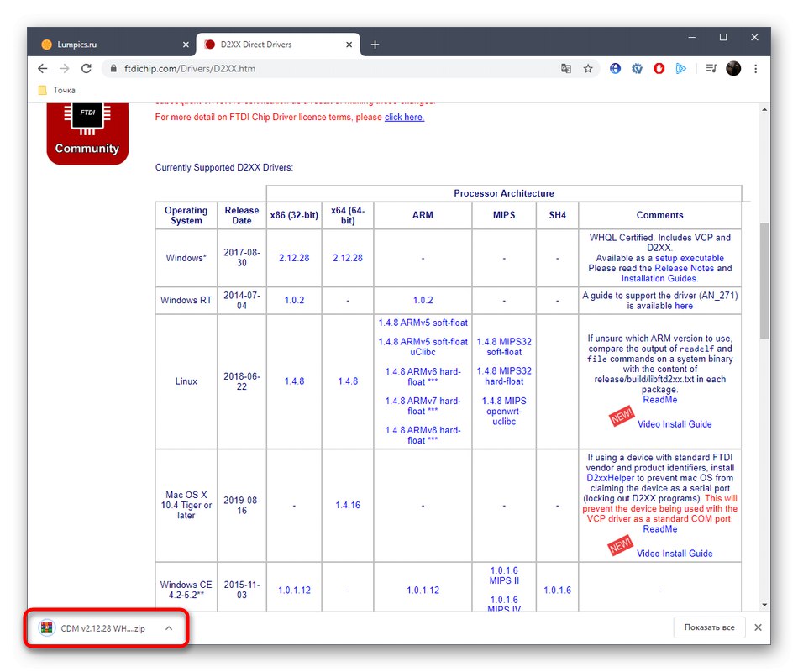Download Windows x86 driver 2.12.28
Screen dimensions: 798x672
pyautogui.click(x=294, y=258)
